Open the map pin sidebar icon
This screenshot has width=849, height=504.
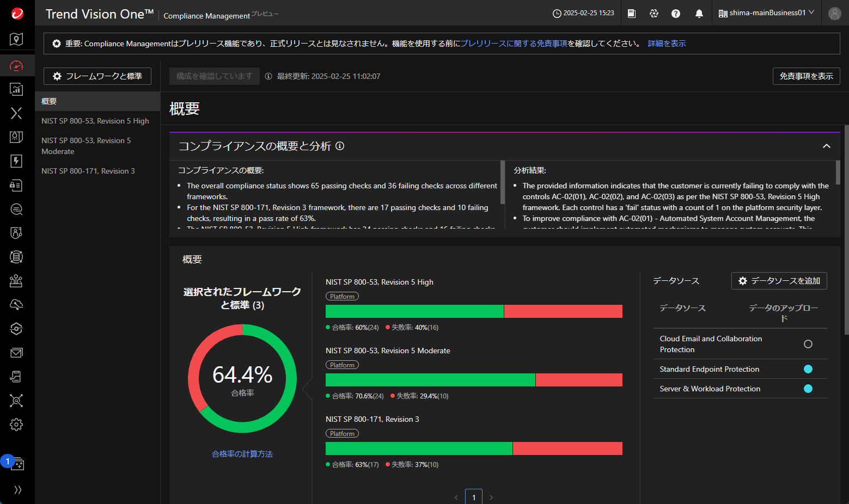pyautogui.click(x=16, y=39)
